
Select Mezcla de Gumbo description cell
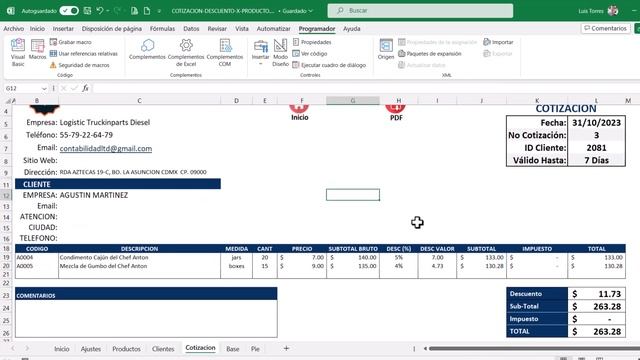[139, 266]
